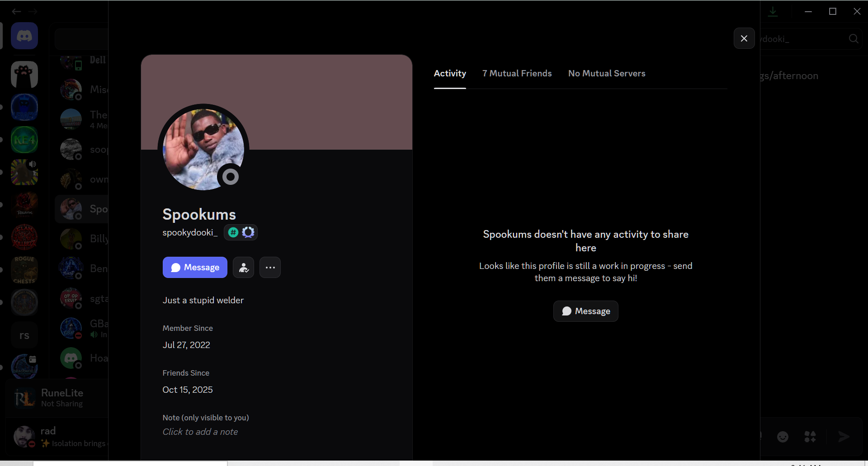
Task: Click the Message button in Activity panel
Action: [585, 311]
